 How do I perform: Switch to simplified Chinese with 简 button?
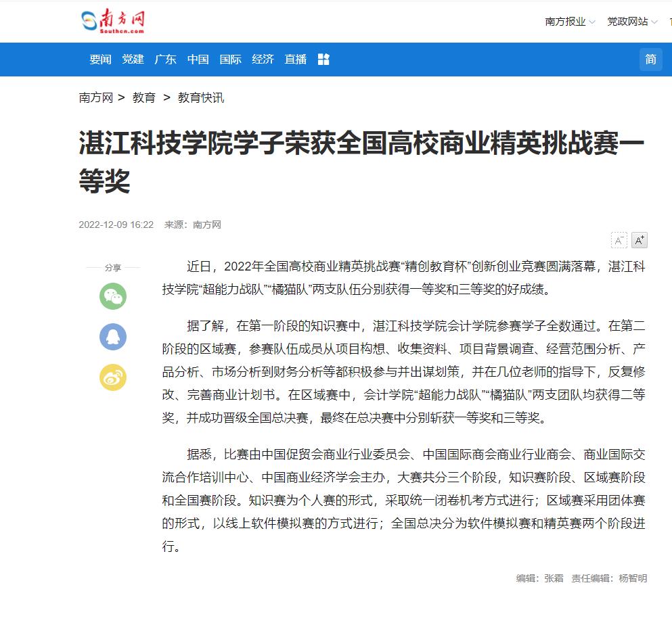(650, 59)
